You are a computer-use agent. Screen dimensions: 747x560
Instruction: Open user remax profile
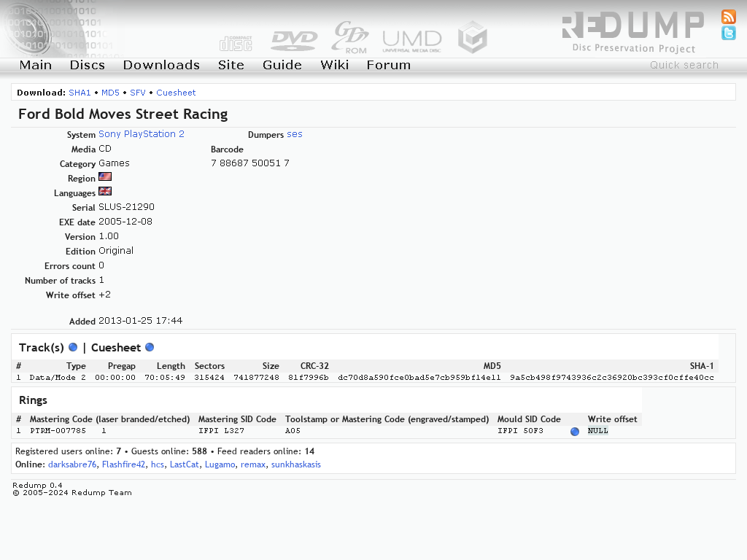253,464
